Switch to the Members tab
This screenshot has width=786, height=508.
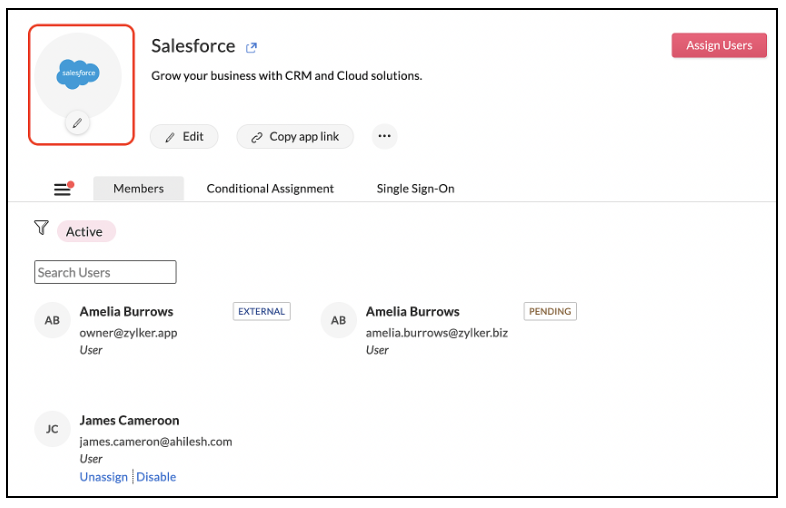point(138,188)
